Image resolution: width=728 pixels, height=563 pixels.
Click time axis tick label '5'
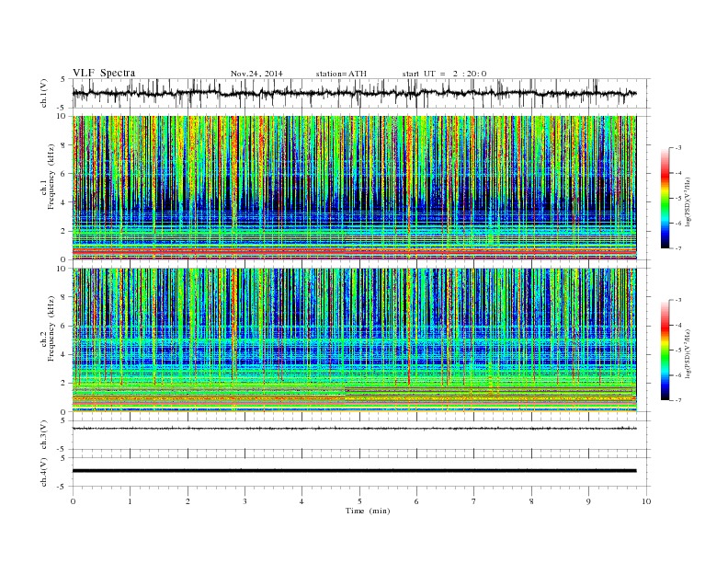pos(359,501)
